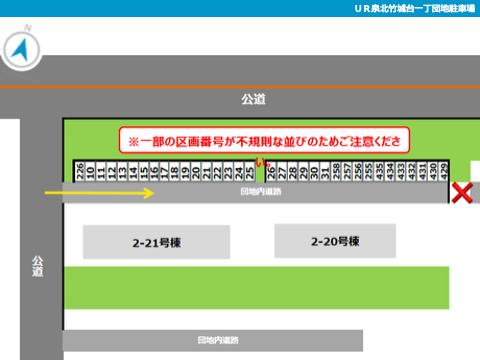Select parking space 255
Screen dimensions: 480x360
(368, 171)
